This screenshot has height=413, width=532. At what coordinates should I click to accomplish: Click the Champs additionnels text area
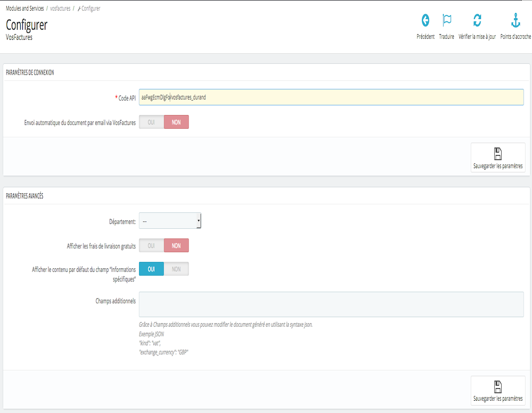tap(331, 304)
